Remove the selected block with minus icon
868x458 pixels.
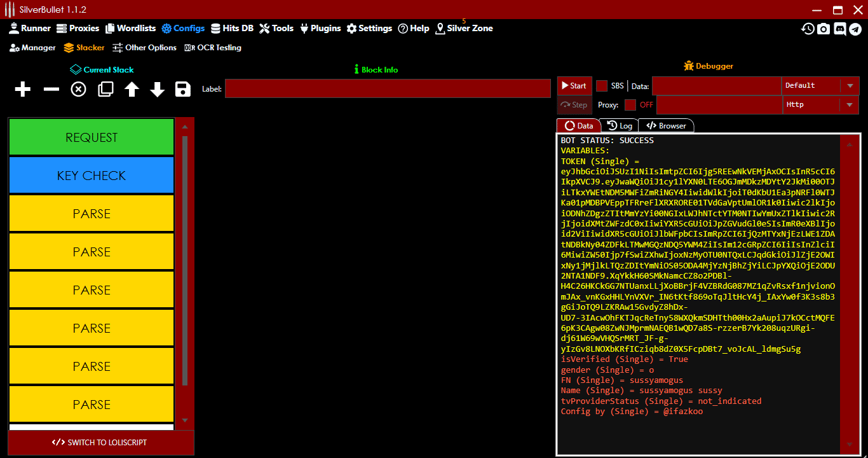[x=51, y=89]
